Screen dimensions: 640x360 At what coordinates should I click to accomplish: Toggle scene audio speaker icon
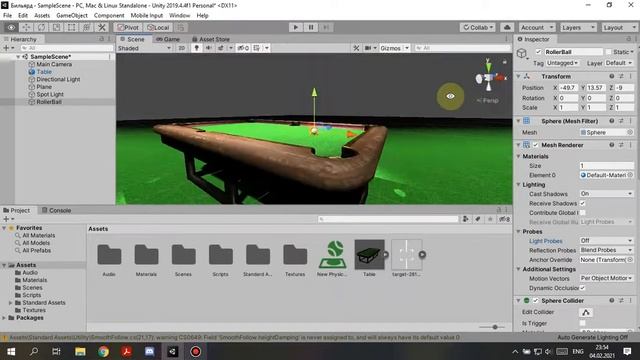209,48
